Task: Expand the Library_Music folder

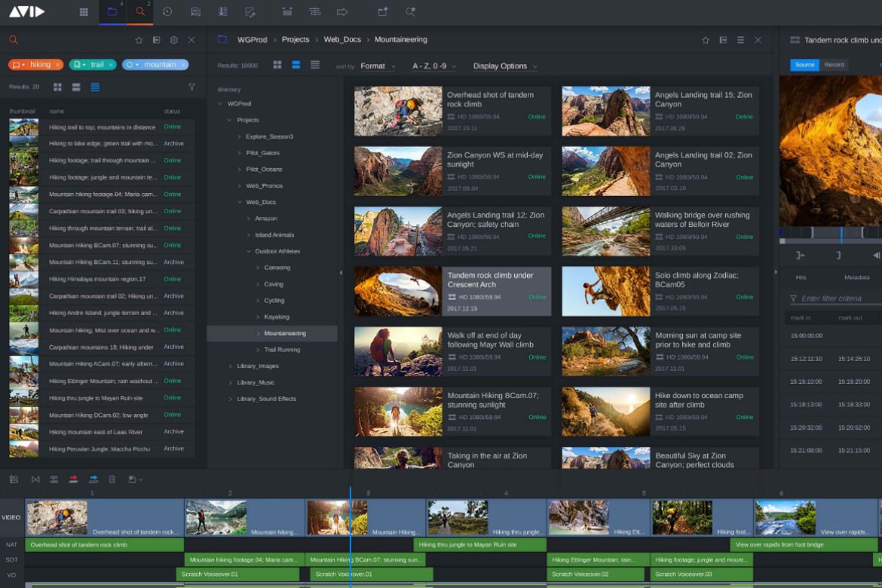Action: 231,382
